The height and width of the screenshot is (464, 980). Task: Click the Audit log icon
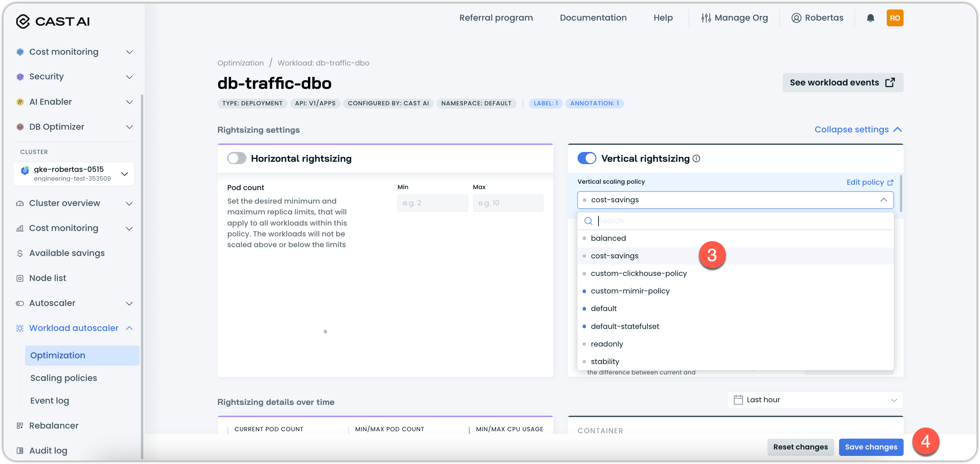[x=20, y=450]
